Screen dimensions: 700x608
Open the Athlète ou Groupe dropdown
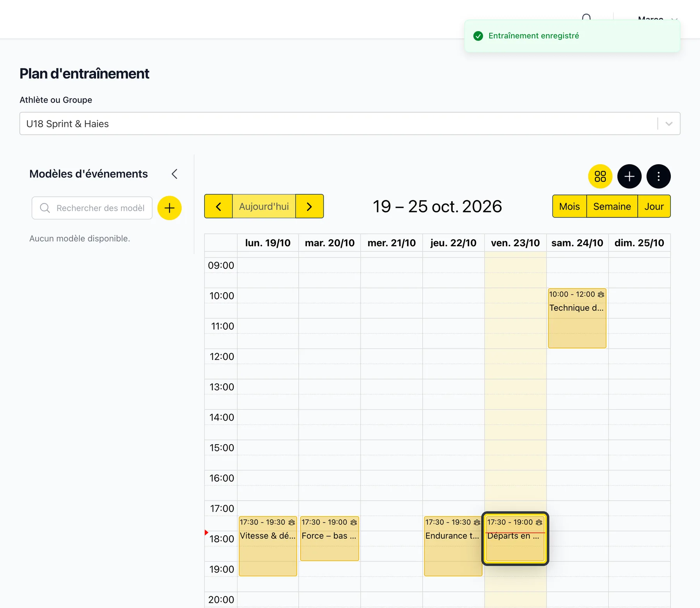tap(350, 124)
